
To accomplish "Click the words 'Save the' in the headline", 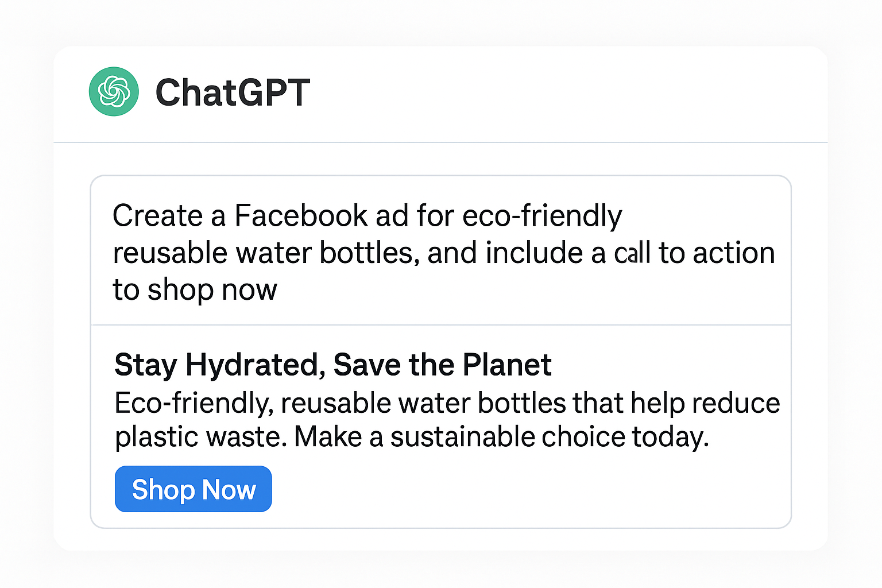I will [x=395, y=365].
